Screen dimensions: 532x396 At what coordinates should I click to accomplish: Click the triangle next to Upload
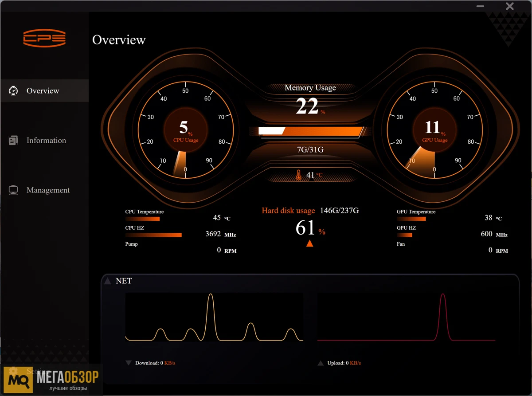pyautogui.click(x=321, y=363)
